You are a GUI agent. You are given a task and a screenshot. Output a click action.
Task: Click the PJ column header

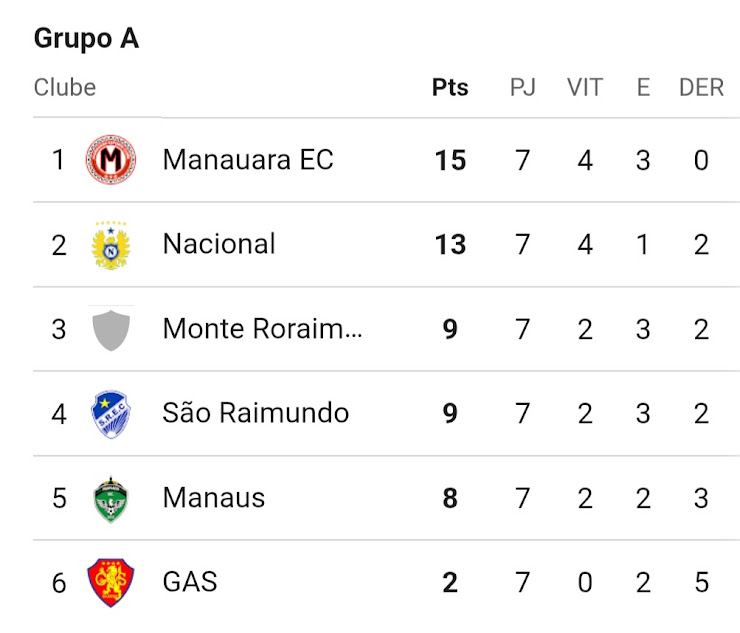click(x=522, y=87)
